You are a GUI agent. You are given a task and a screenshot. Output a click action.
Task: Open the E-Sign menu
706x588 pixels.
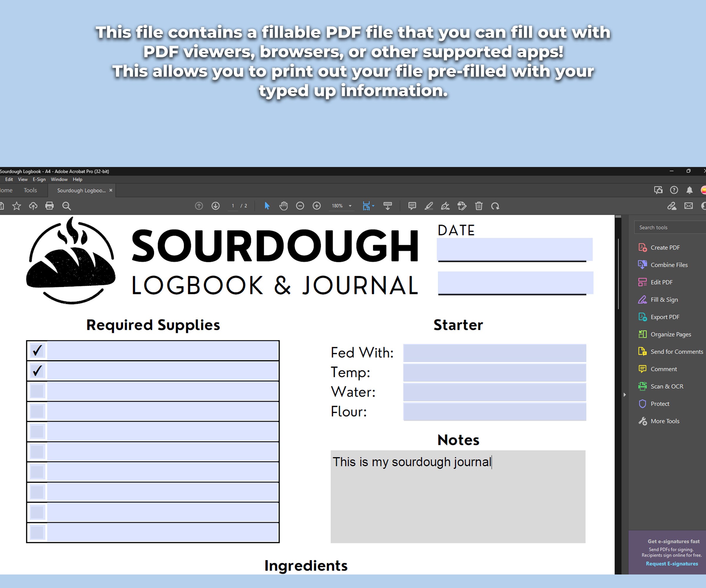click(39, 179)
